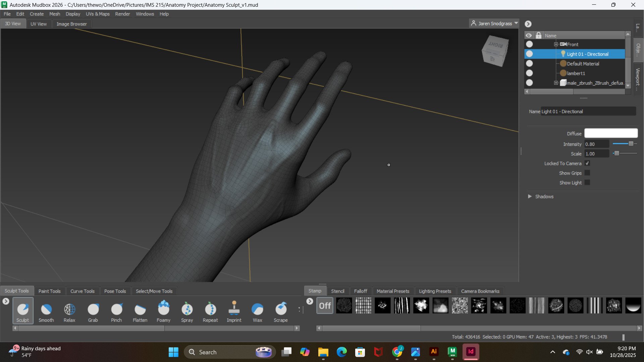
Task: Select the Grab sculpt tool
Action: coord(93,310)
